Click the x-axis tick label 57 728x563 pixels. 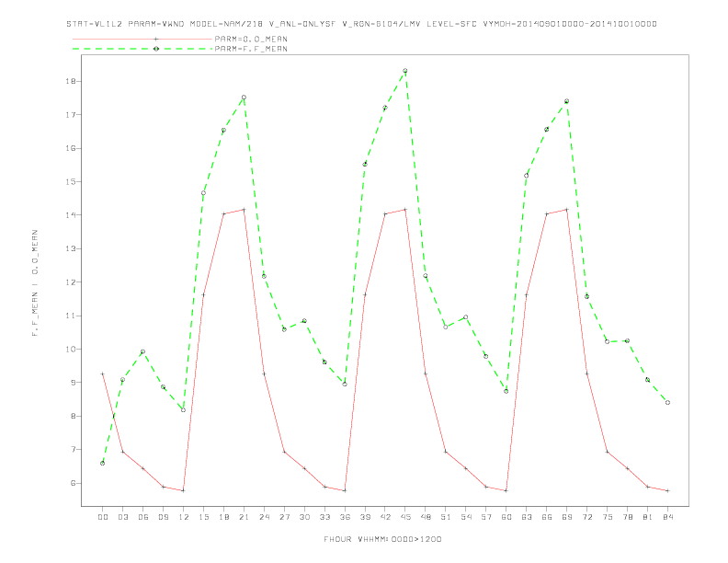[486, 517]
